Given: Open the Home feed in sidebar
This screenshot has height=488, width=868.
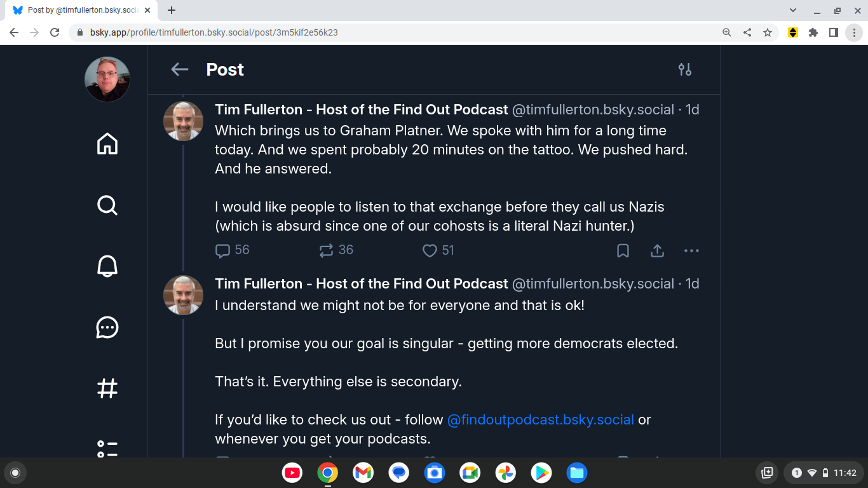Looking at the screenshot, I should pyautogui.click(x=107, y=144).
